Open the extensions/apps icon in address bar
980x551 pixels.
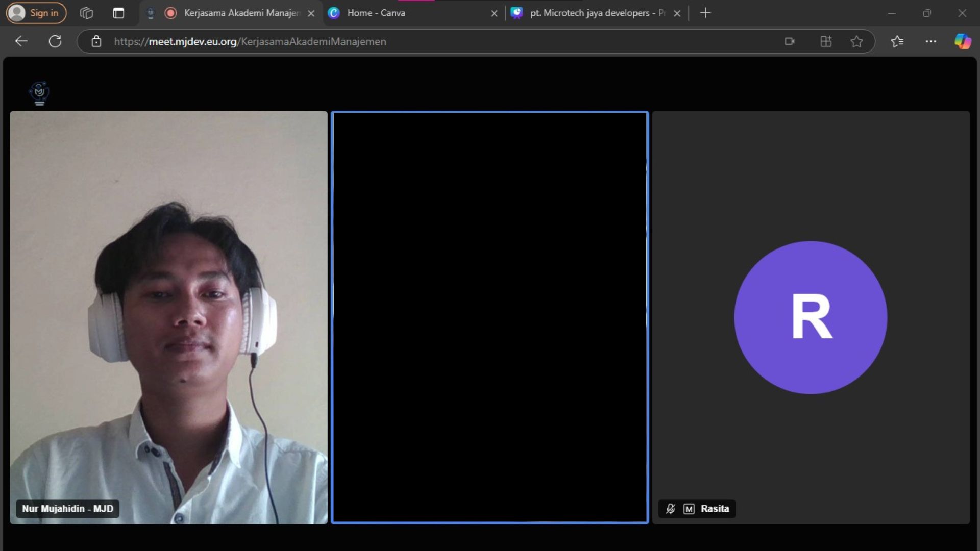pos(825,41)
